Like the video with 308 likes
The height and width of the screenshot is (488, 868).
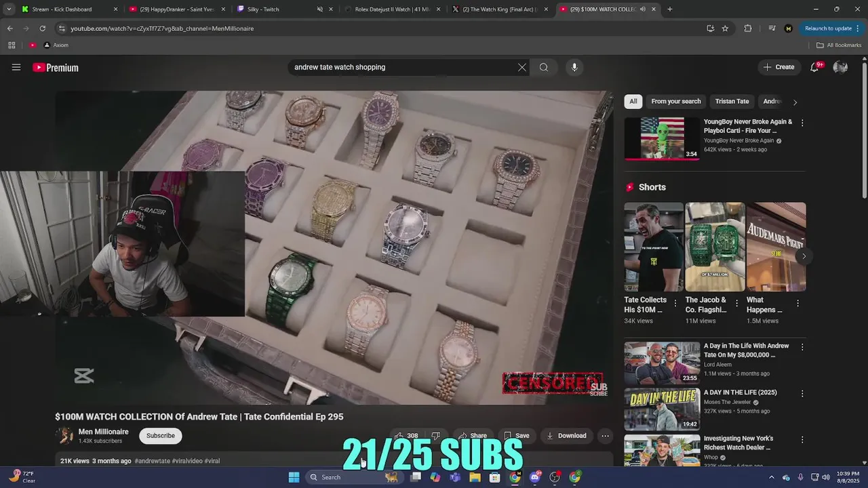point(406,436)
